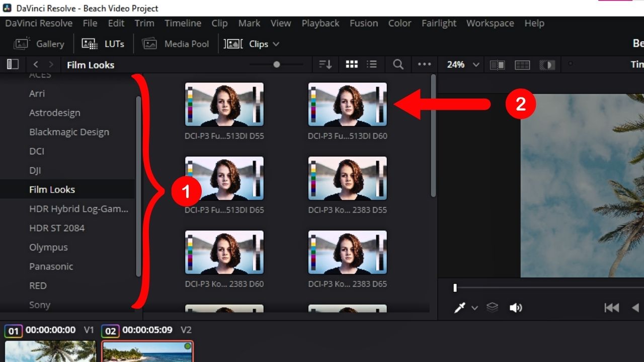Image resolution: width=644 pixels, height=362 pixels.
Task: Open the Workspace menu
Action: click(490, 23)
